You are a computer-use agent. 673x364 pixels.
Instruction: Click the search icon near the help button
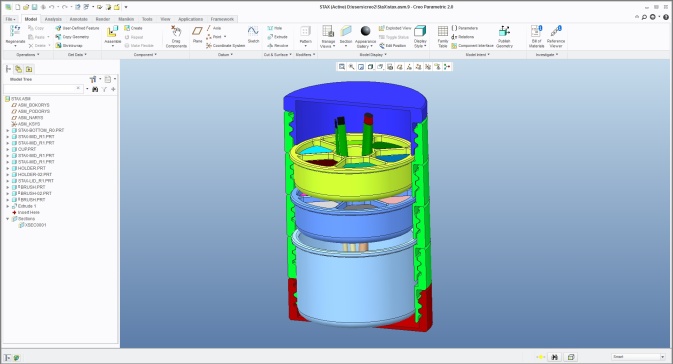tap(644, 17)
